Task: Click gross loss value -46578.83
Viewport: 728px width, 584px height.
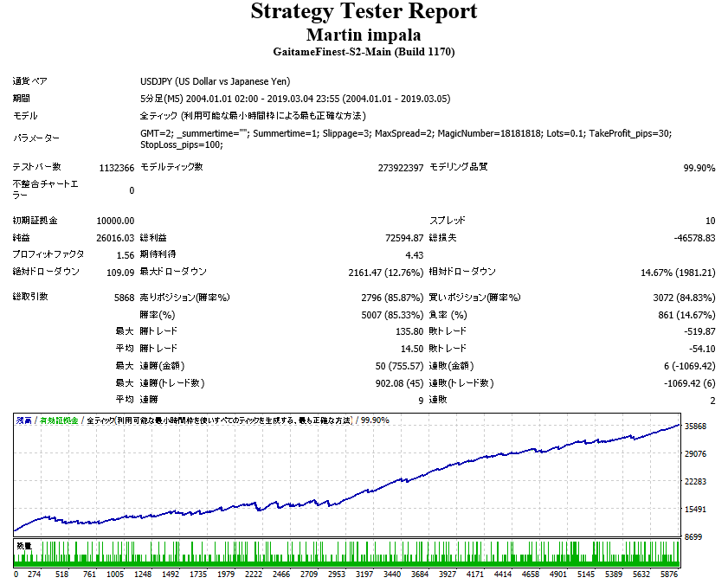Action: click(x=694, y=238)
